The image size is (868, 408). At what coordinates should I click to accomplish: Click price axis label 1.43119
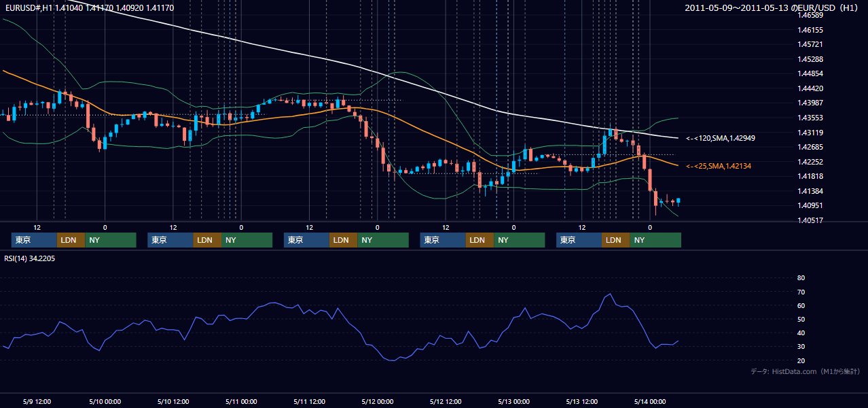[810, 133]
